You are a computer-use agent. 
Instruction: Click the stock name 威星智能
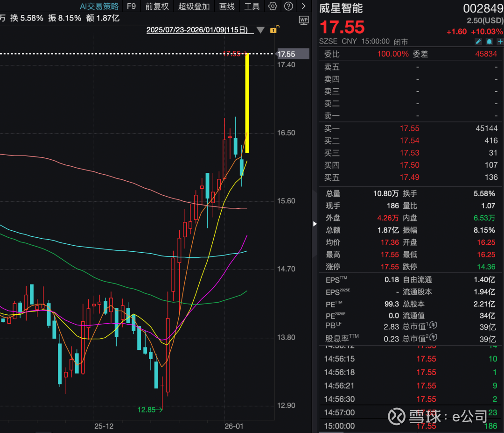[341, 8]
